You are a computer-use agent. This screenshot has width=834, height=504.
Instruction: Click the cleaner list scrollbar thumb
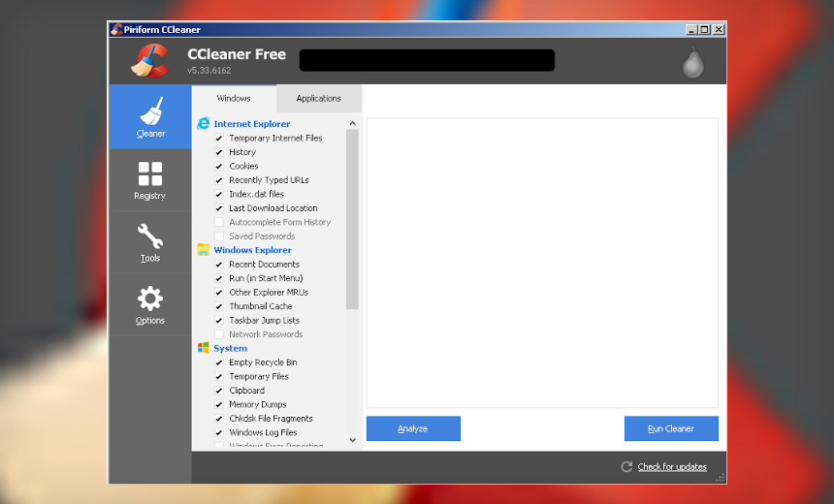(x=352, y=219)
